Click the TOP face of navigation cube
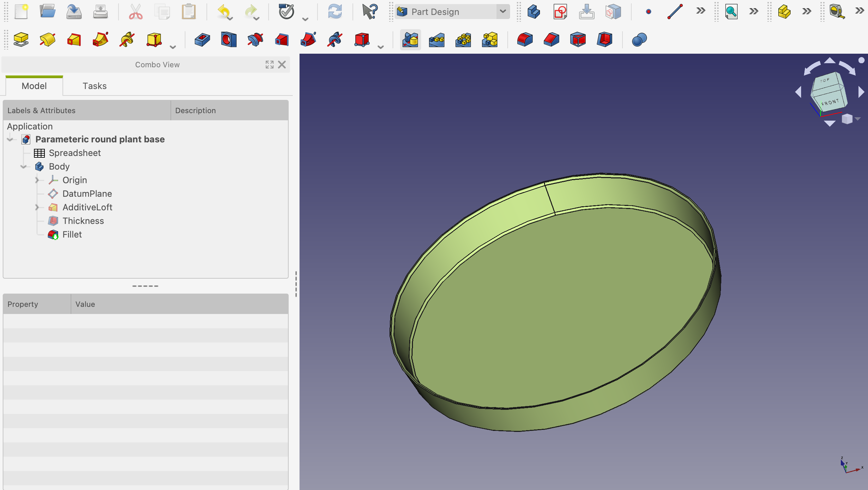Viewport: 868px width, 490px height. click(825, 80)
